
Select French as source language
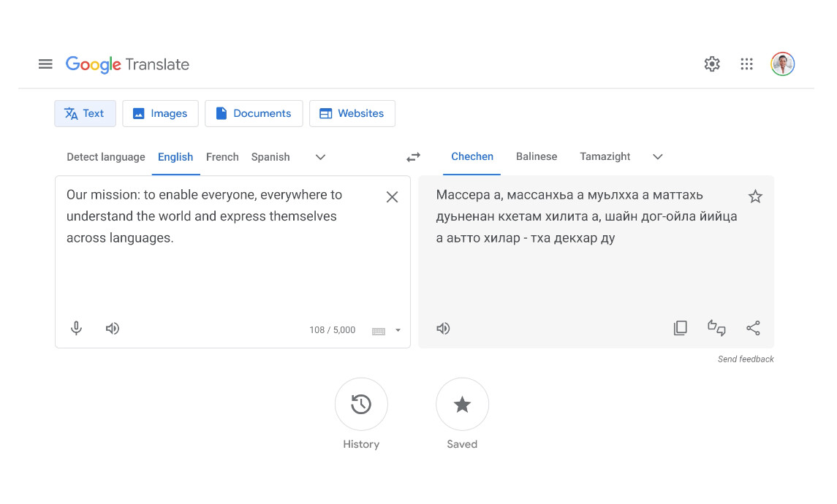coord(222,157)
